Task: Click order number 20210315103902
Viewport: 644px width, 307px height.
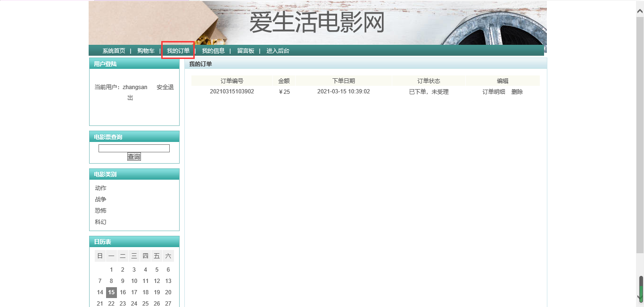Action: 232,91
